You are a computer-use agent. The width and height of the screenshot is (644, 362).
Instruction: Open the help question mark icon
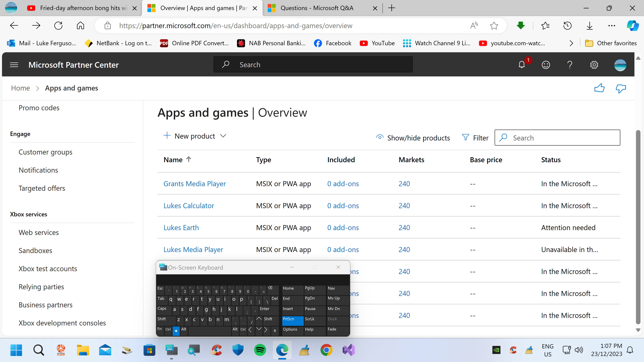tap(570, 65)
